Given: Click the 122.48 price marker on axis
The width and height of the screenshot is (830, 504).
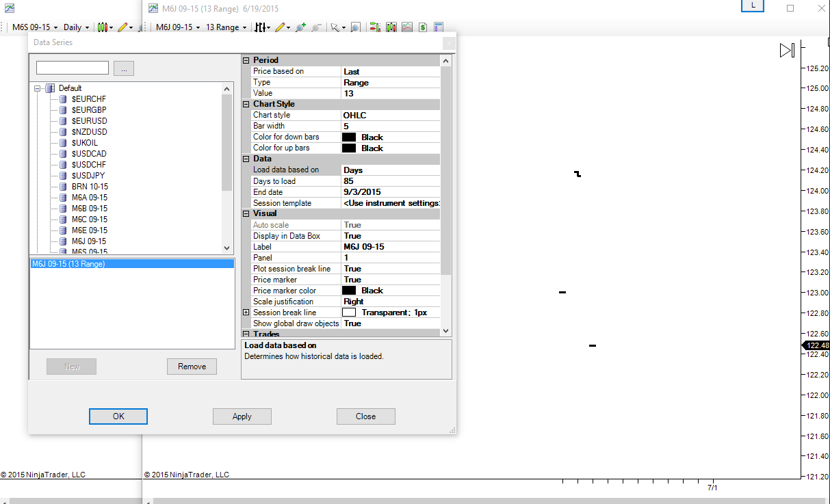Looking at the screenshot, I should tap(815, 345).
